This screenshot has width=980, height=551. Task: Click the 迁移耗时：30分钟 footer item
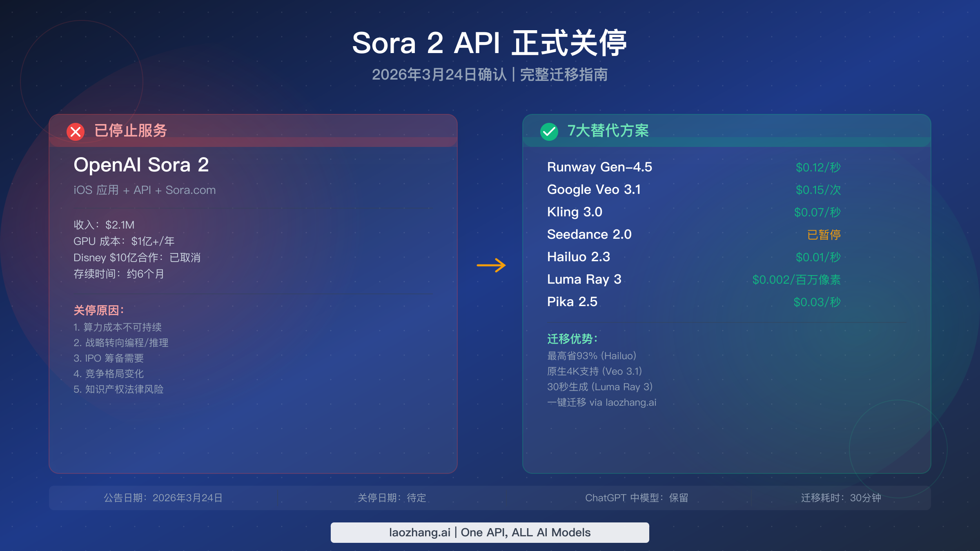tap(841, 498)
